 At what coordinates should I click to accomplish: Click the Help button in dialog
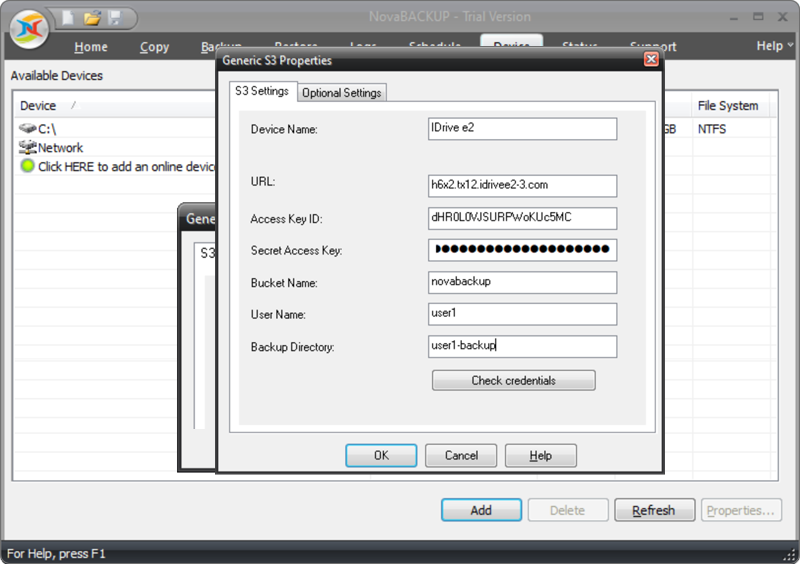pos(541,455)
